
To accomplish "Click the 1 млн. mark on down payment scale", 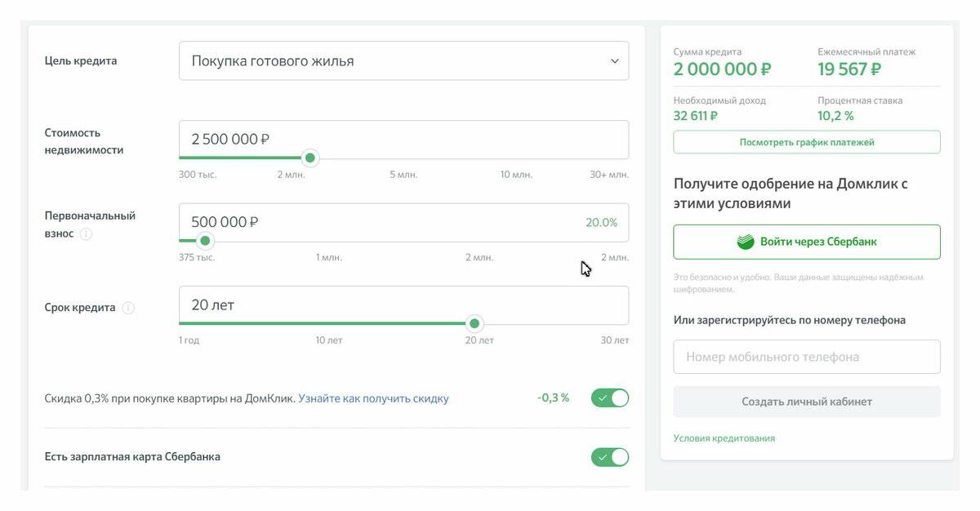I will [x=329, y=258].
